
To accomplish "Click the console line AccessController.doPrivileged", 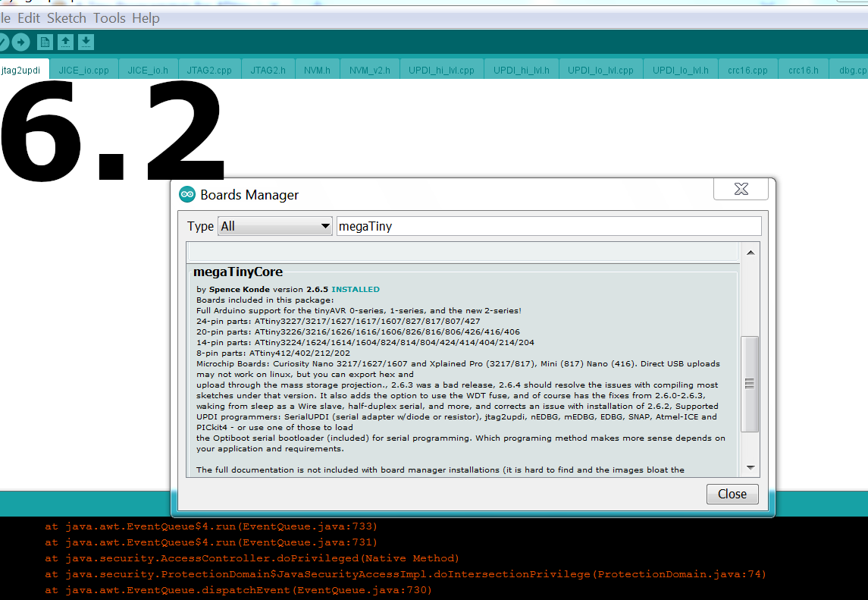I will 252,558.
